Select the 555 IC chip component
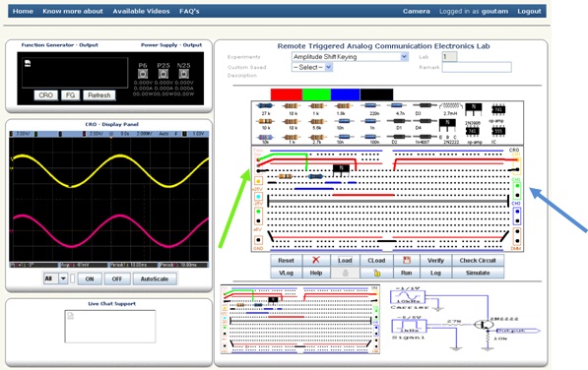This screenshot has width=588, height=370. [498, 132]
